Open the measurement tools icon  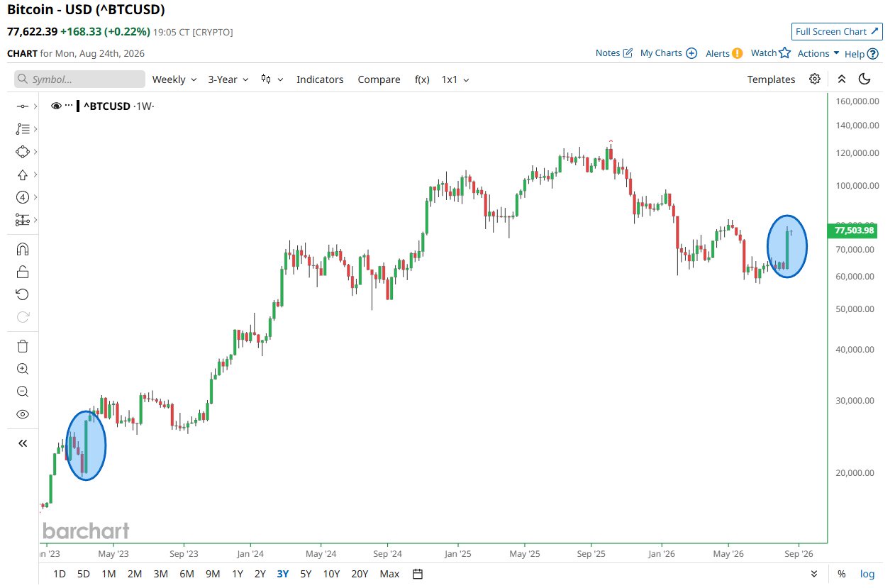[x=22, y=220]
